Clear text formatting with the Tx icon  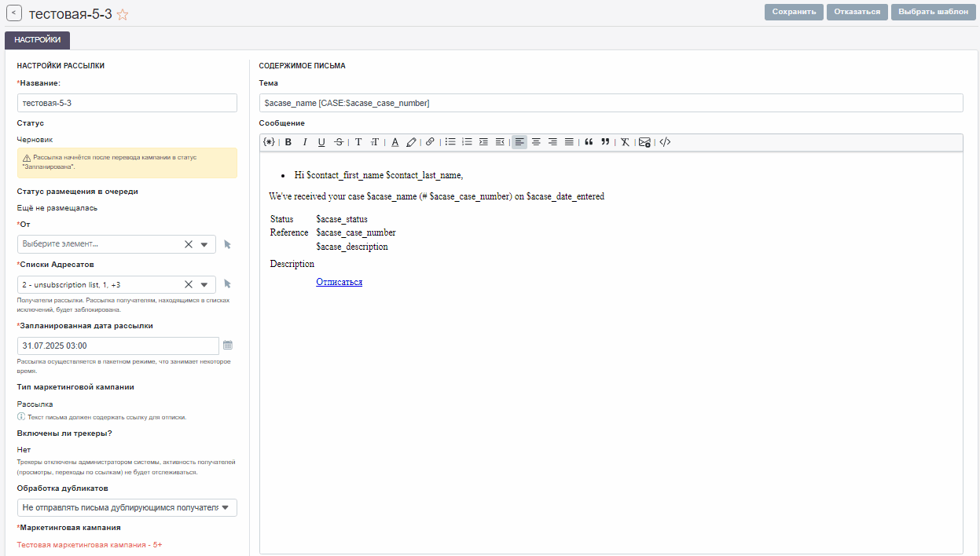625,142
